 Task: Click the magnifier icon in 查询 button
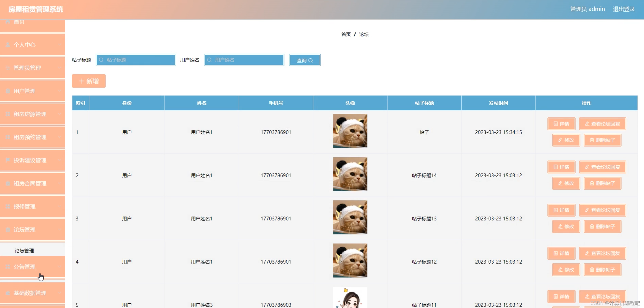[311, 60]
